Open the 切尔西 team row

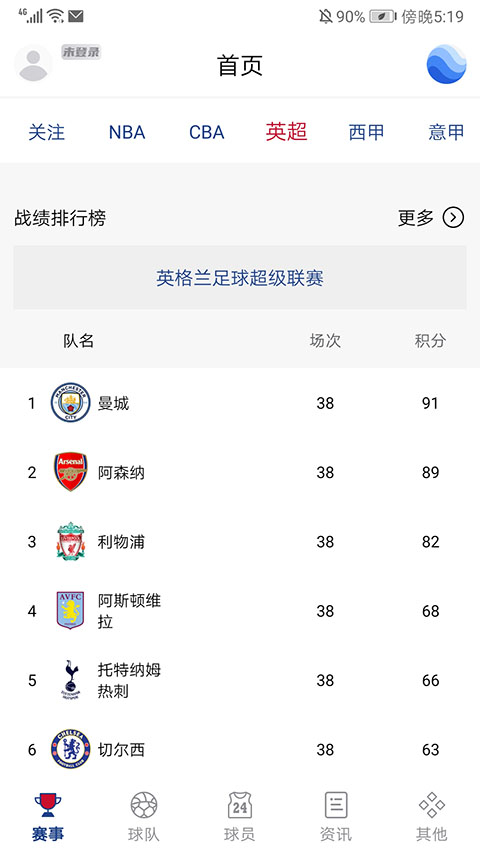click(240, 750)
